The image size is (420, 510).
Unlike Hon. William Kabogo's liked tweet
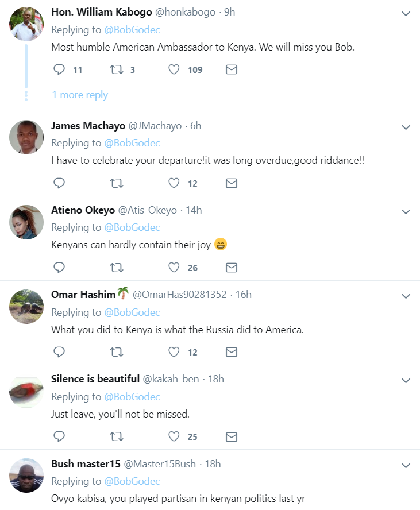174,69
